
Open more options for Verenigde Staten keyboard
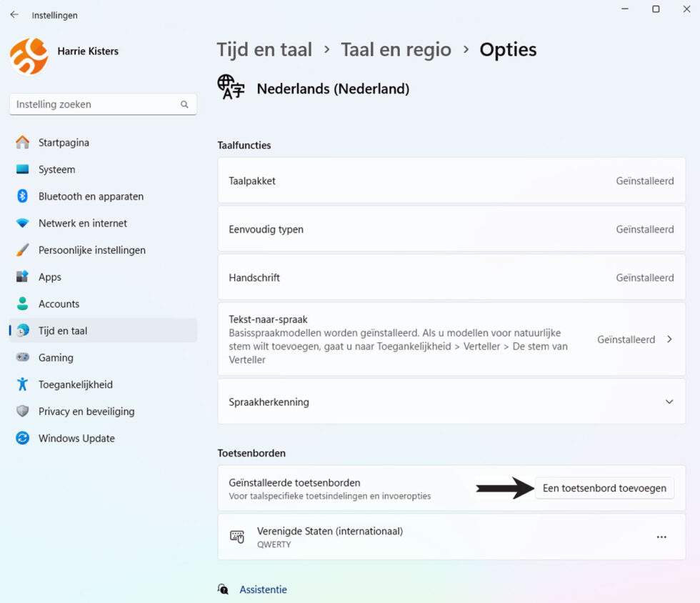pos(661,536)
